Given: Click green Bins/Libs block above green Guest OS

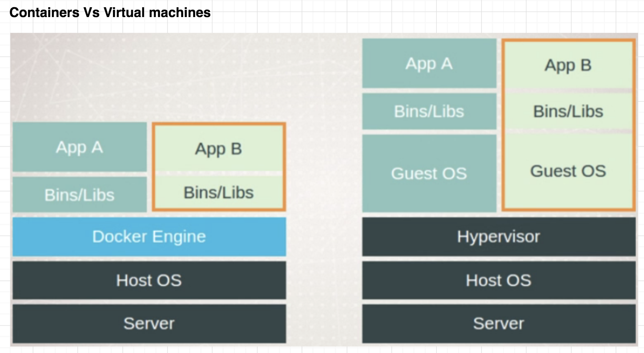Looking at the screenshot, I should (x=568, y=111).
